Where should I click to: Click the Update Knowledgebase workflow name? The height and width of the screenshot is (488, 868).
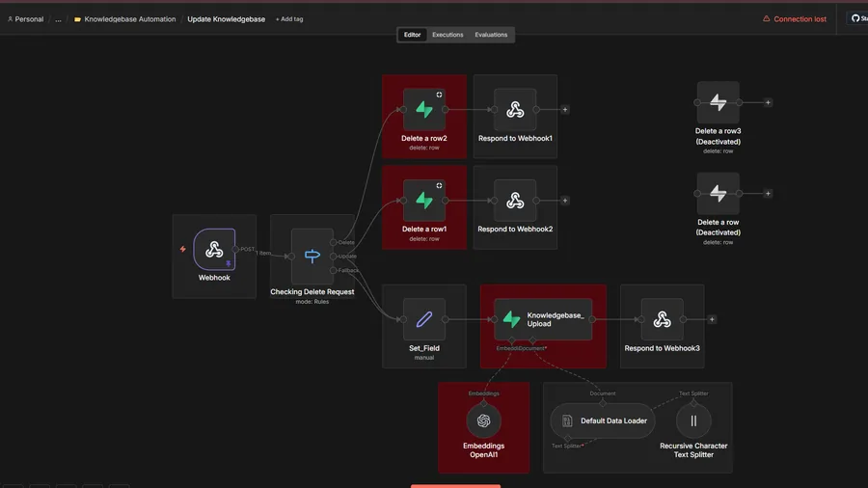[x=226, y=19]
